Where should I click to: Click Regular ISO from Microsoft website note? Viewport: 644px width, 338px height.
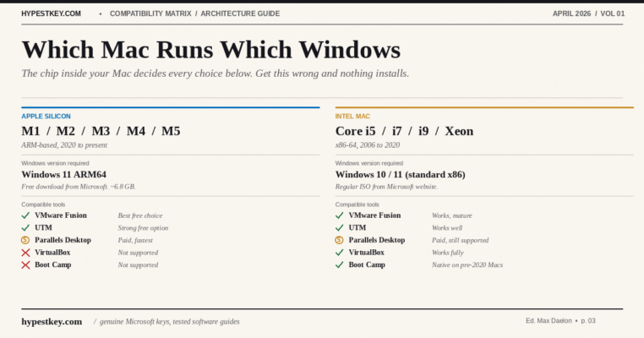pos(386,187)
